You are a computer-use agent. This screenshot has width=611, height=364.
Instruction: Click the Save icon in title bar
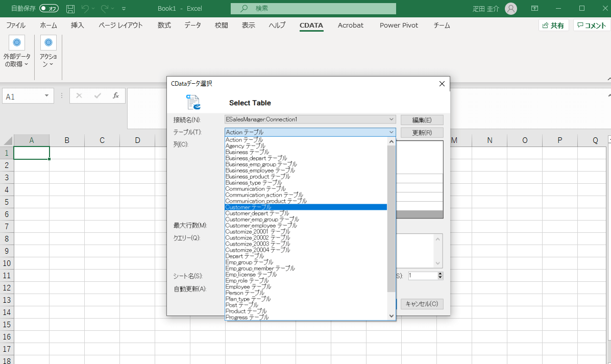point(70,9)
